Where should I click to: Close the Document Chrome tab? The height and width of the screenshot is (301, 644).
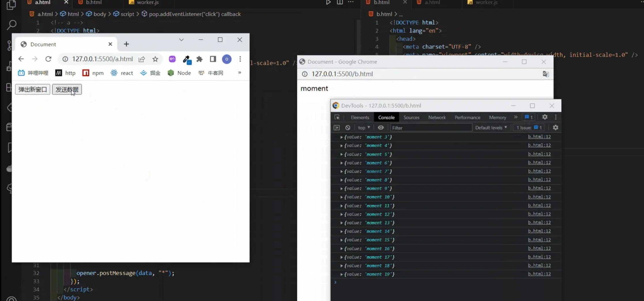pos(110,44)
